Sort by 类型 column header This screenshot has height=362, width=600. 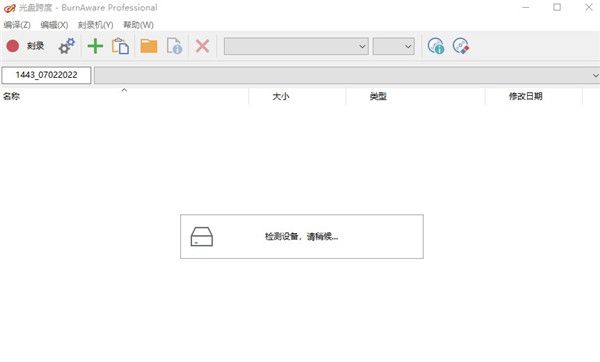point(416,96)
